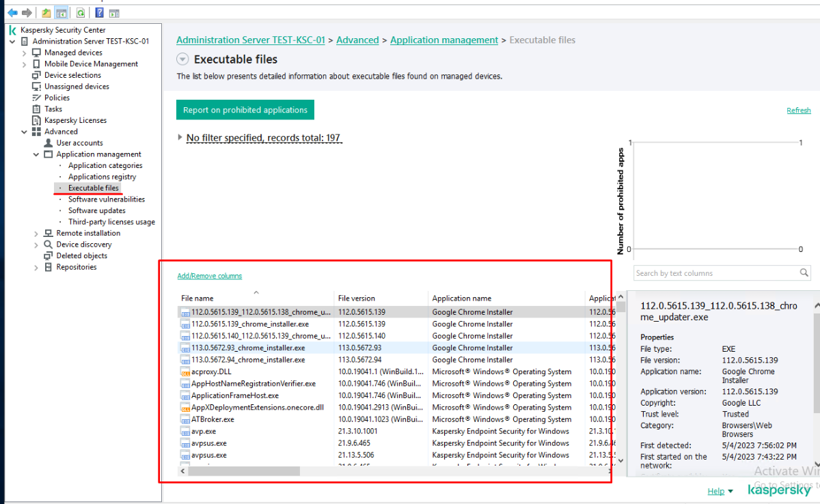This screenshot has width=820, height=504.
Task: Toggle the Show/Hide Console Tree icon
Action: [61, 12]
